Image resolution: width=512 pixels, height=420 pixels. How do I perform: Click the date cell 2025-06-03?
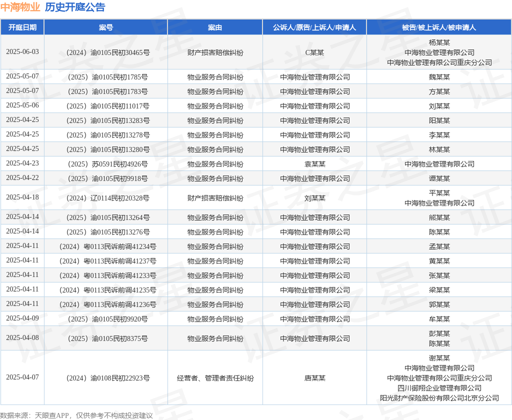pyautogui.click(x=22, y=52)
